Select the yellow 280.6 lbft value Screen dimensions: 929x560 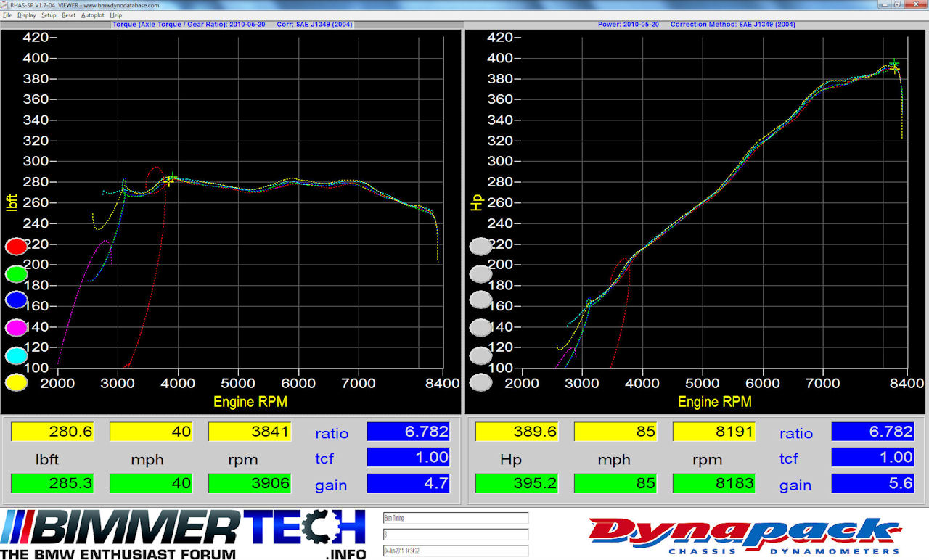click(52, 432)
